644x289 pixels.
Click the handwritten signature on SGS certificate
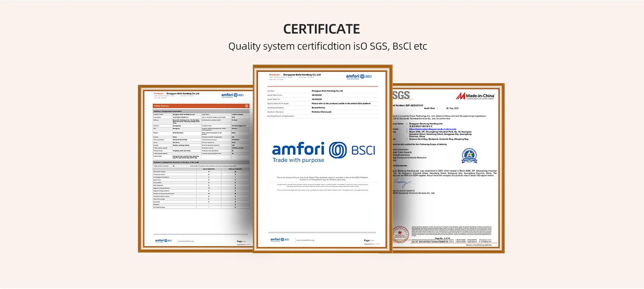click(x=401, y=183)
